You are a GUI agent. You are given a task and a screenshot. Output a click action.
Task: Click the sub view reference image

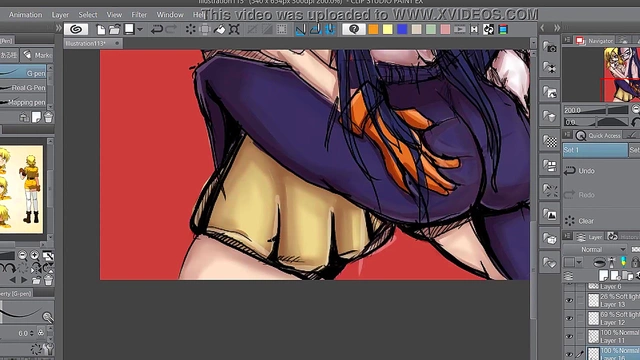click(21, 189)
